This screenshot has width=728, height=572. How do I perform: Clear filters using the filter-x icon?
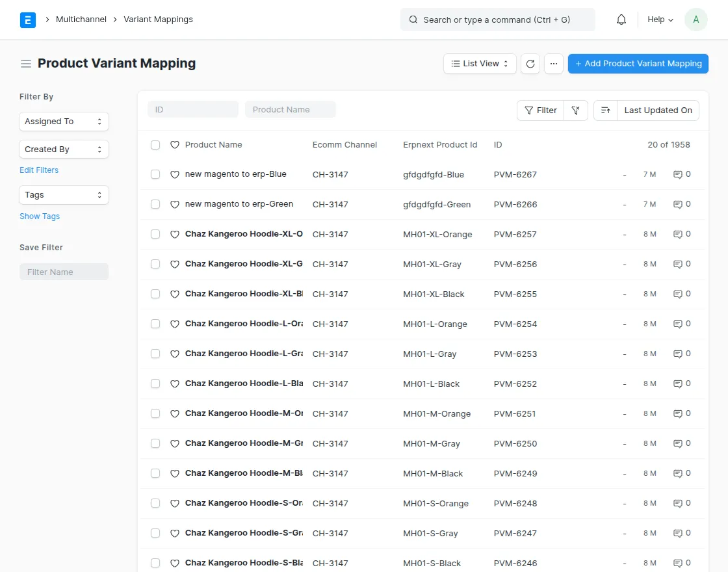tap(576, 110)
